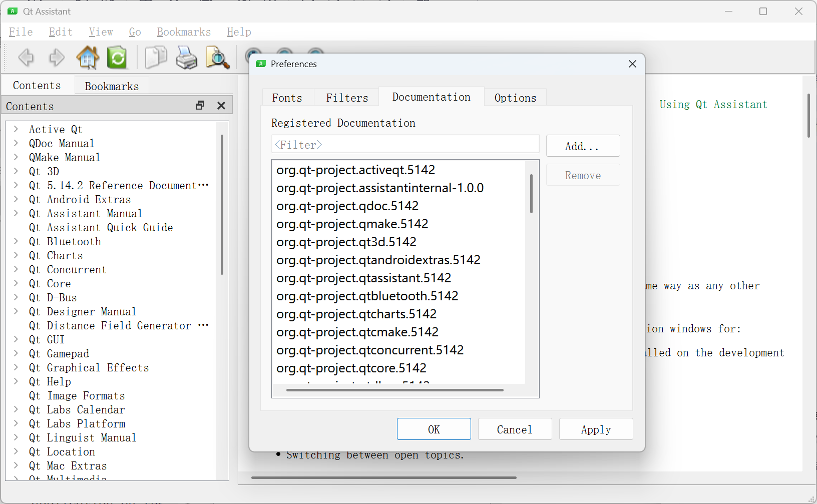Click the Add... button
Image resolution: width=817 pixels, height=504 pixels.
click(583, 146)
